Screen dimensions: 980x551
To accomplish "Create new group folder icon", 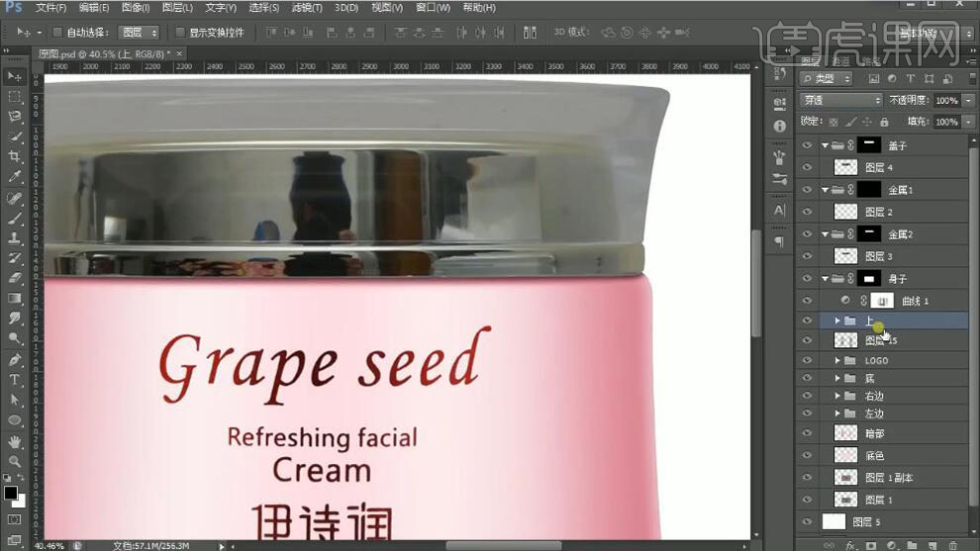I will (912, 545).
